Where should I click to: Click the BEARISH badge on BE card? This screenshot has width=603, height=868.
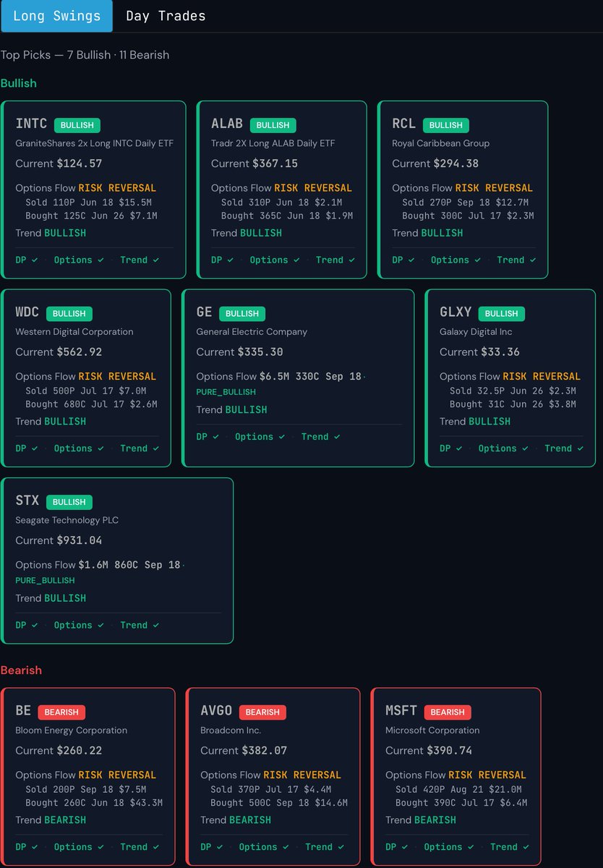pos(61,712)
